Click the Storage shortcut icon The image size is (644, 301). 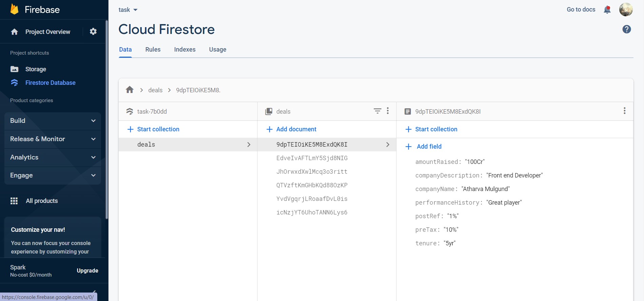click(x=14, y=69)
